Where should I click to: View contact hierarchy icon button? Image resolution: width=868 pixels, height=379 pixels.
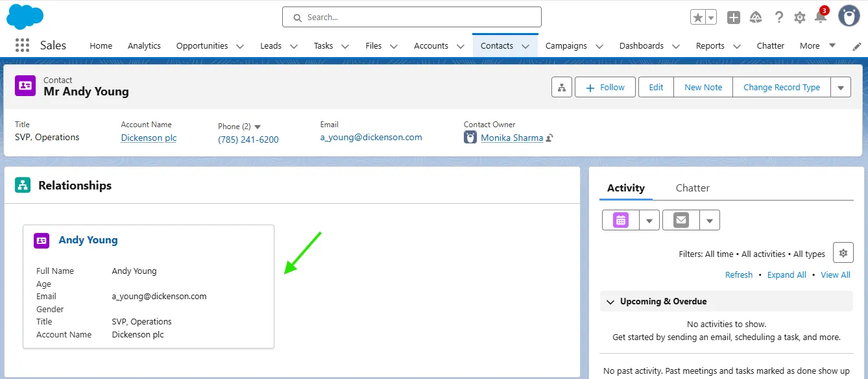tap(562, 87)
